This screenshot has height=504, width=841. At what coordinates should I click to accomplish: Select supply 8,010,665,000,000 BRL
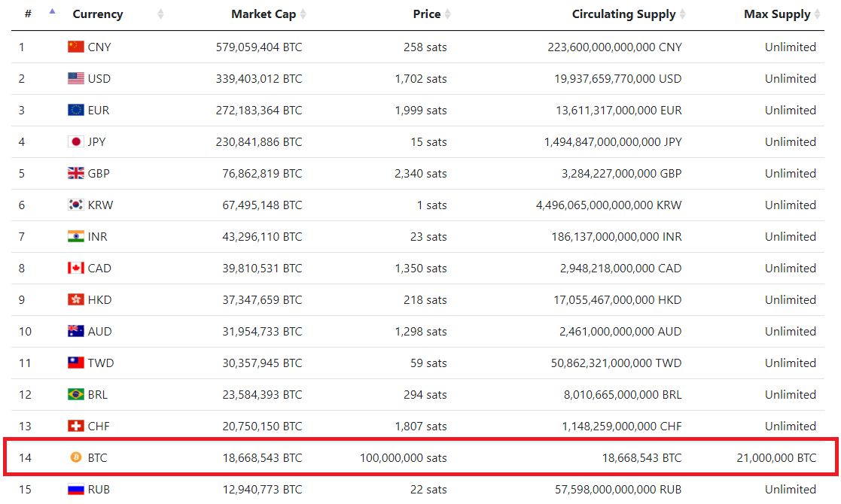point(623,395)
